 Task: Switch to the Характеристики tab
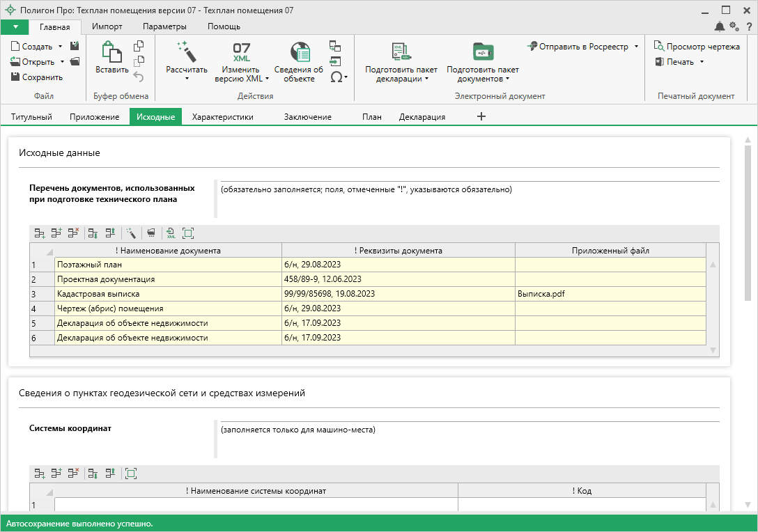pos(222,117)
